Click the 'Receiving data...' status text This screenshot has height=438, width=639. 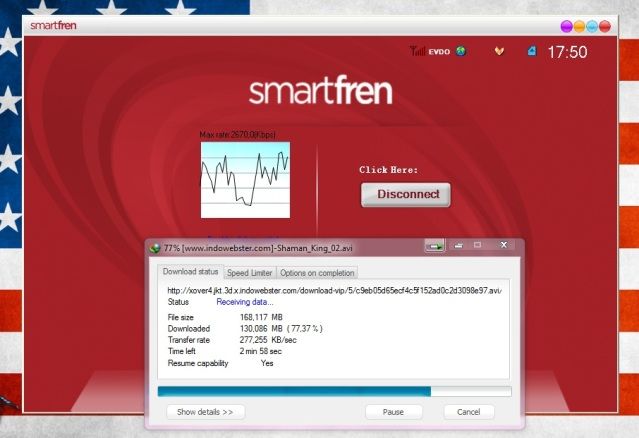[245, 302]
